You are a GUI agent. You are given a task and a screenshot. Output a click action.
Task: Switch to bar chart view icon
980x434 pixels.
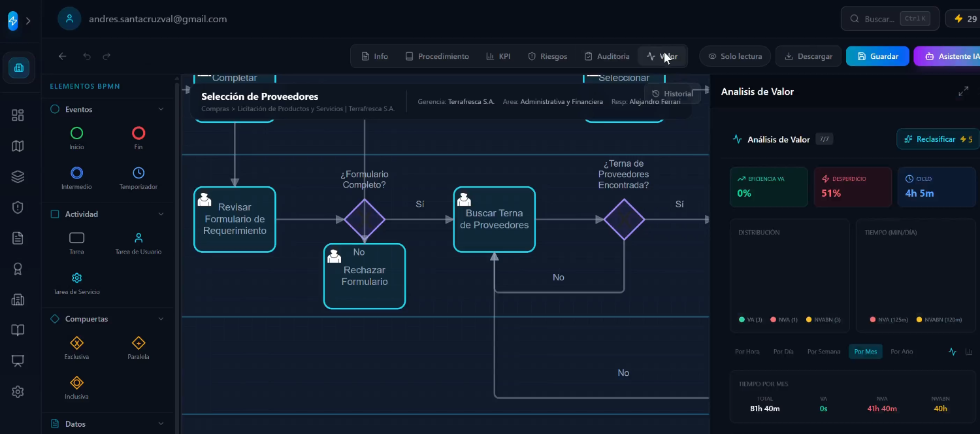click(969, 352)
